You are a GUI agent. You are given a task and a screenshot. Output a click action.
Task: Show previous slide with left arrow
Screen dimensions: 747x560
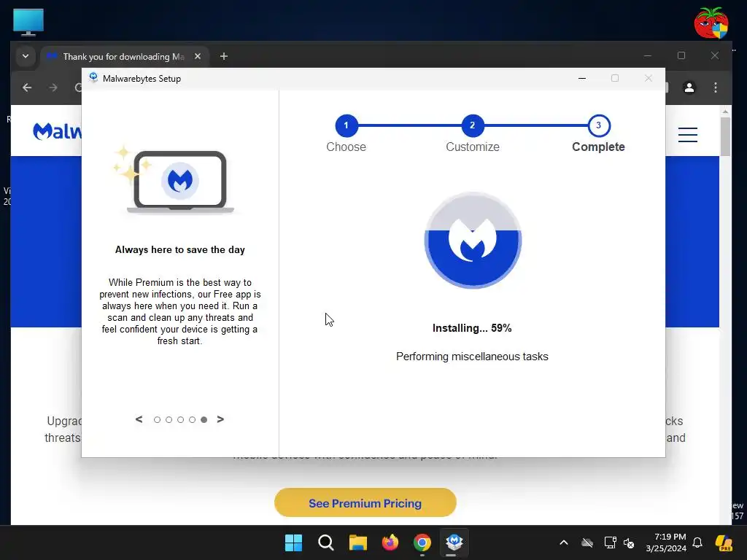139,419
